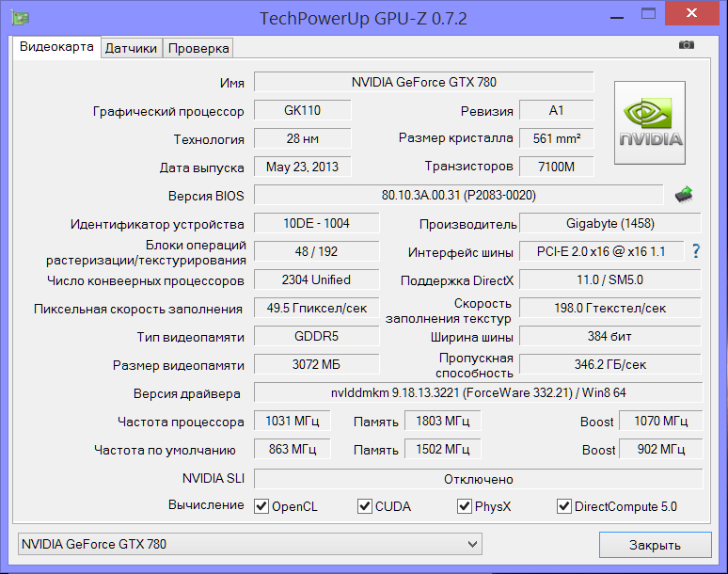Click the release date May 23, 2013

(302, 167)
